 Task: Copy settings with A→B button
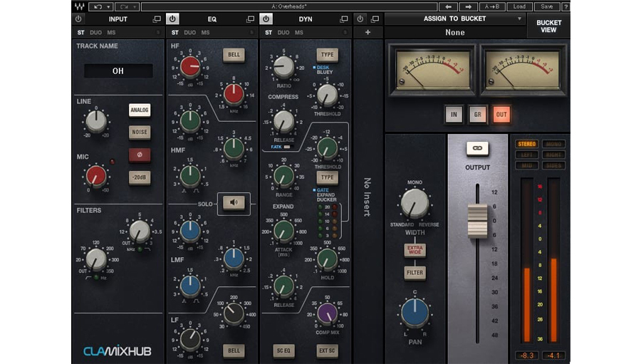click(491, 6)
